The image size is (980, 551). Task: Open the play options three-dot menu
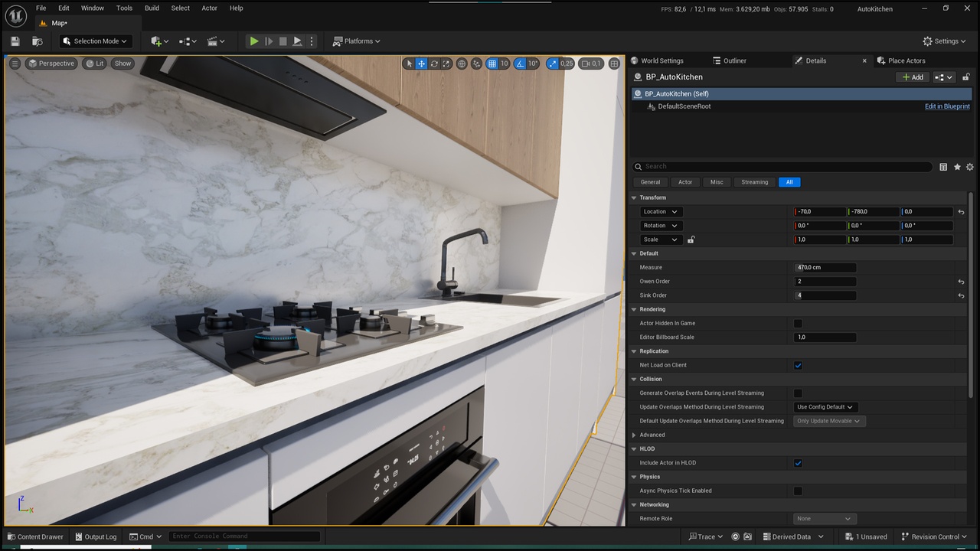(x=311, y=41)
